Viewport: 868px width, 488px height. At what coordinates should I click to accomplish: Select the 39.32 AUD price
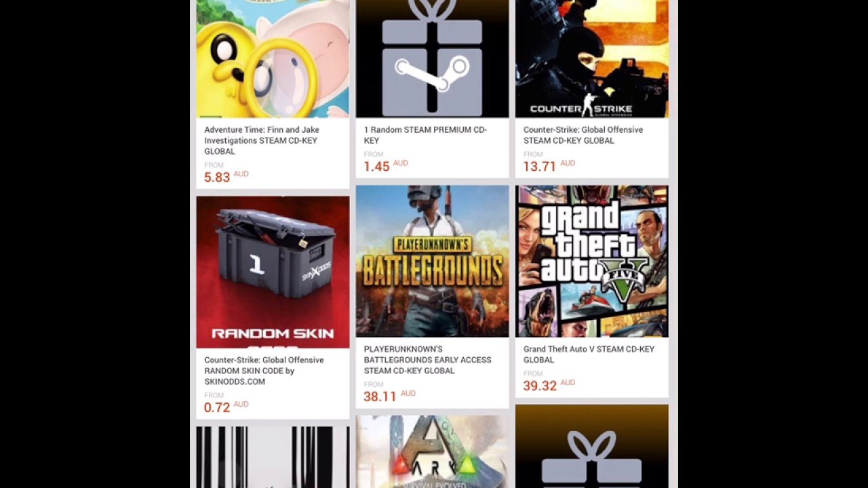549,385
